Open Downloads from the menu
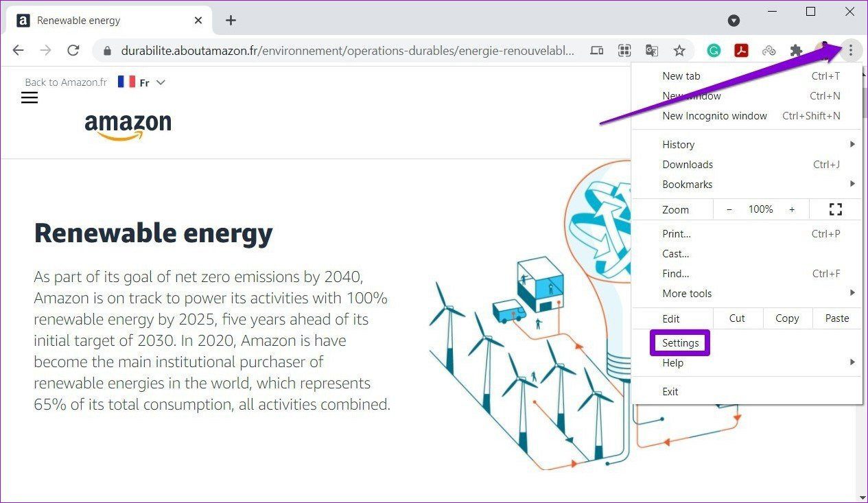 tap(747, 165)
